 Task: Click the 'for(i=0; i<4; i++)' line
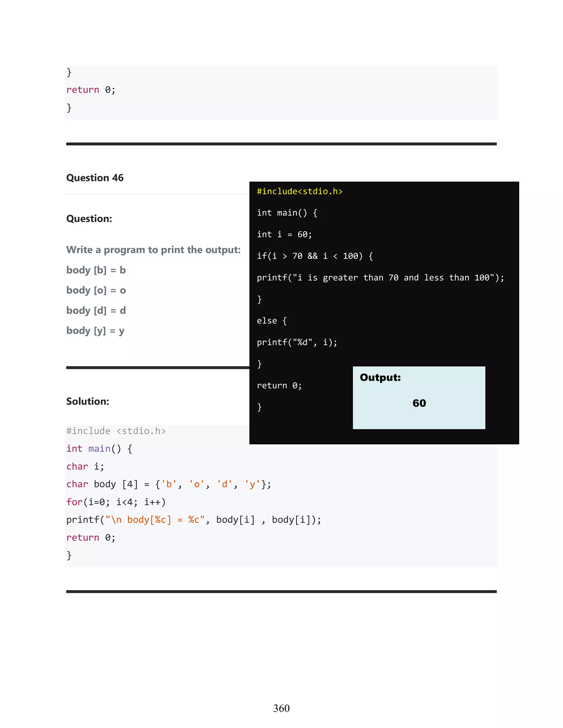pos(116,502)
